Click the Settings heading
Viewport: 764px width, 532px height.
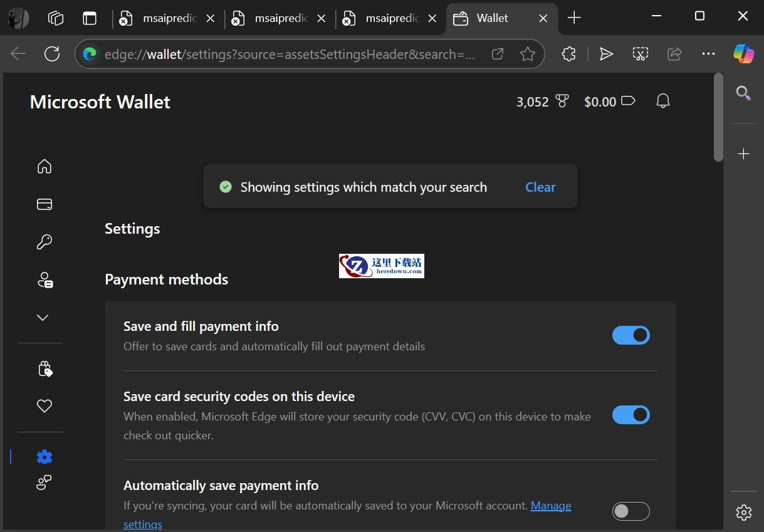[x=132, y=229]
